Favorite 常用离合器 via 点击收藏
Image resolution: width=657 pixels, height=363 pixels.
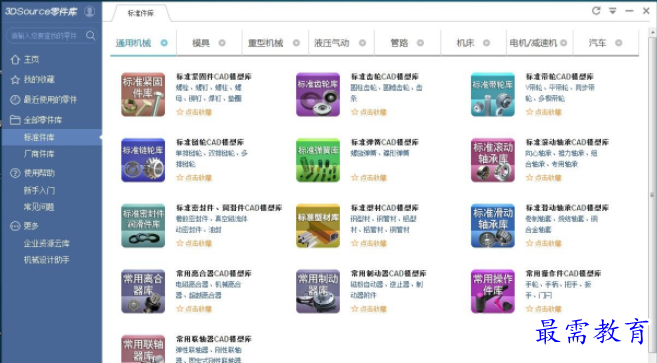194,309
